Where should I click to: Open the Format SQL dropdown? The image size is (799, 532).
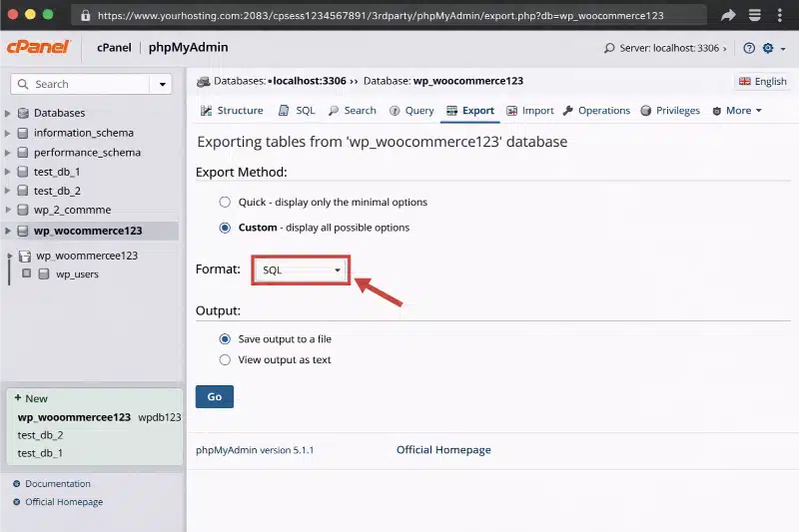[x=301, y=269]
